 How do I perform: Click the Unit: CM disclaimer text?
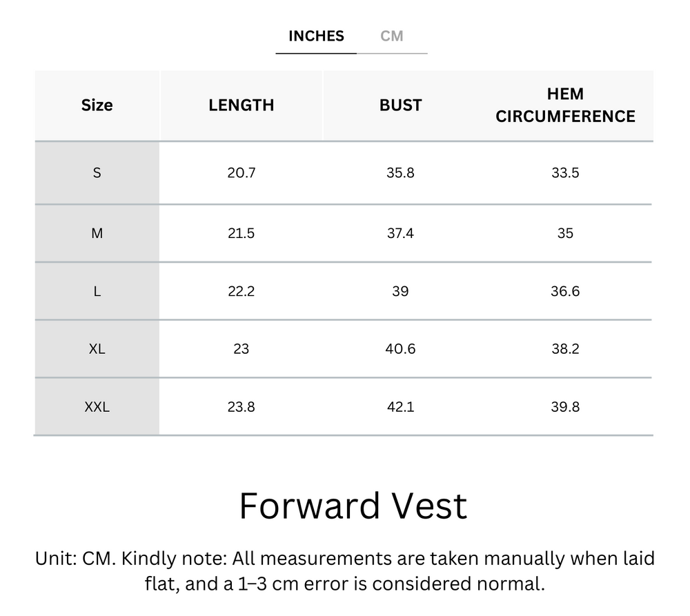[x=345, y=571]
